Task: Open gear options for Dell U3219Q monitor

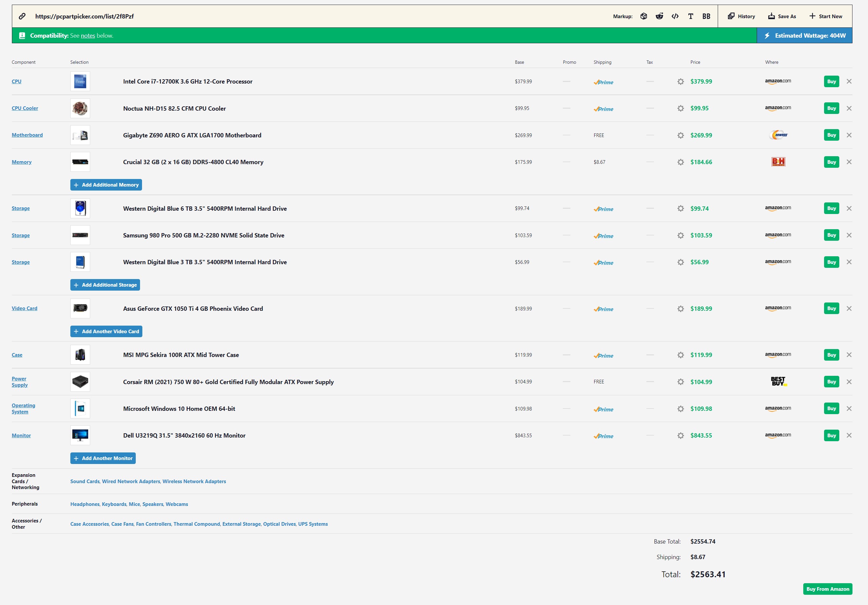Action: coord(680,436)
